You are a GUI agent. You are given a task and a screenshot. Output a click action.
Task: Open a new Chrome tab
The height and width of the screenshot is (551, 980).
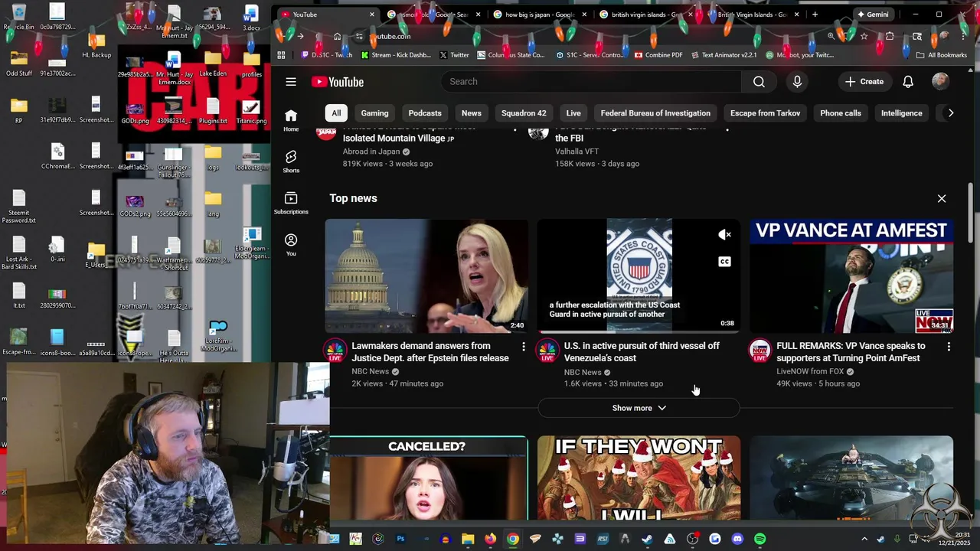(815, 15)
